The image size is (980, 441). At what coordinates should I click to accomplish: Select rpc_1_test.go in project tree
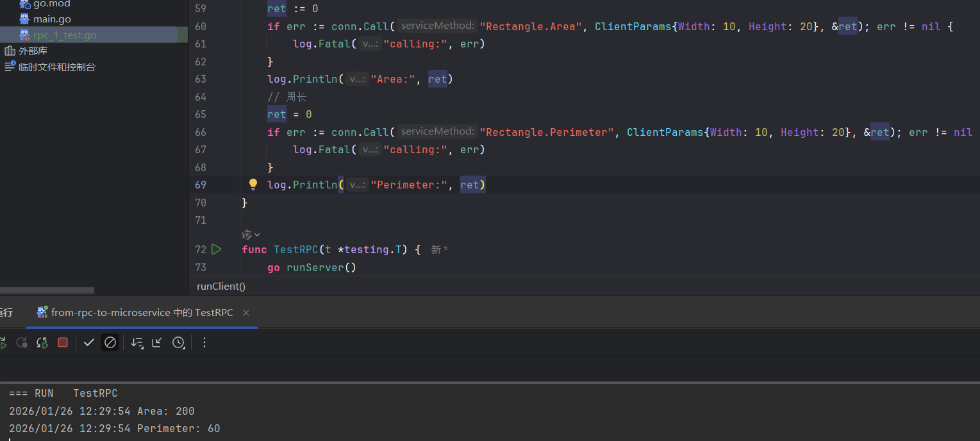65,35
